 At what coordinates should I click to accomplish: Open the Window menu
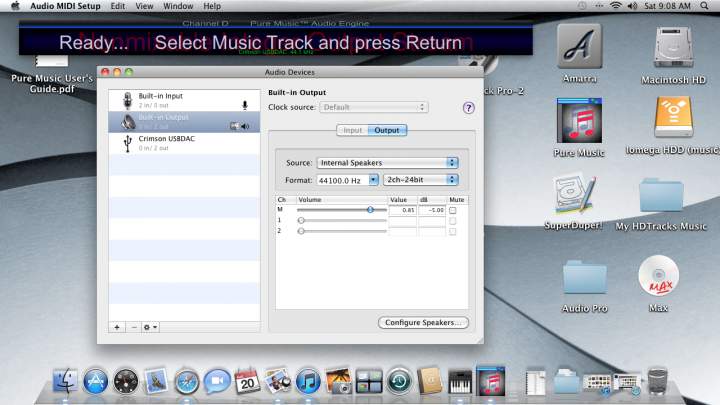[178, 6]
